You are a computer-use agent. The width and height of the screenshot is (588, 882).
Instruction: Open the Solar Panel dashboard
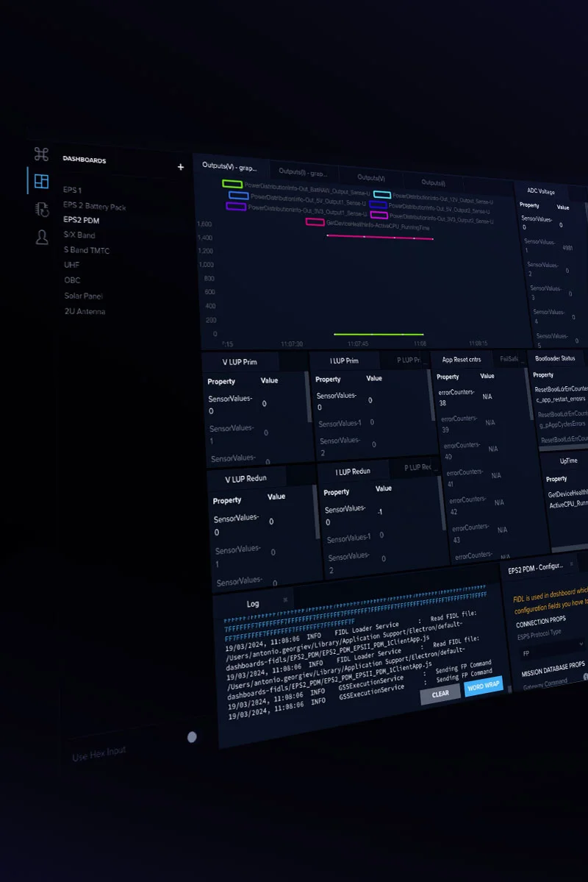click(84, 296)
